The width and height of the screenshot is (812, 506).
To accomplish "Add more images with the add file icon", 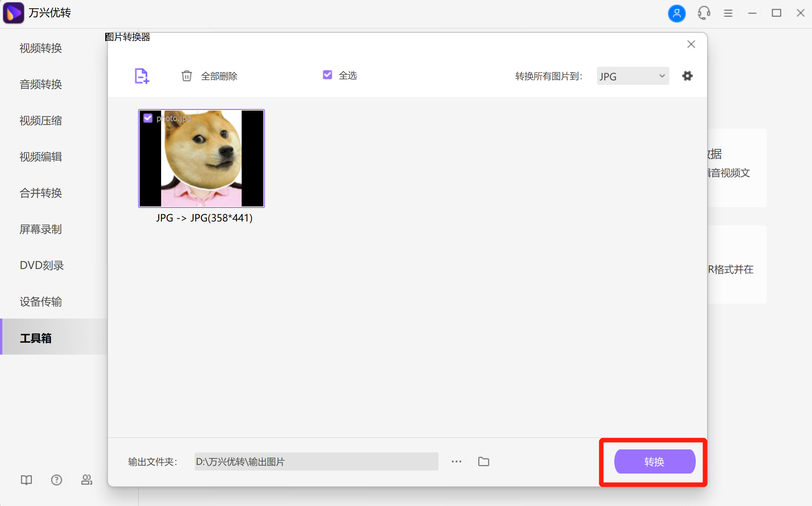I will (x=141, y=76).
